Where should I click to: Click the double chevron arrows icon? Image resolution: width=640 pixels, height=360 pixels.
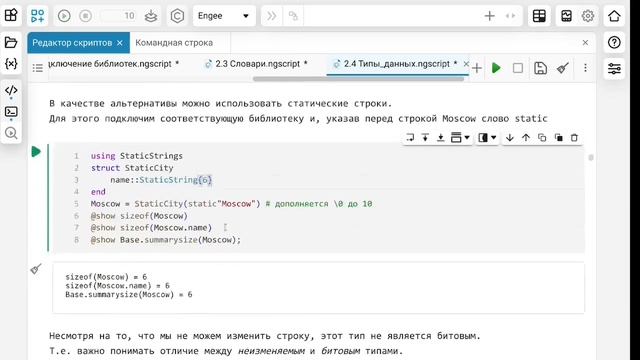point(271,16)
